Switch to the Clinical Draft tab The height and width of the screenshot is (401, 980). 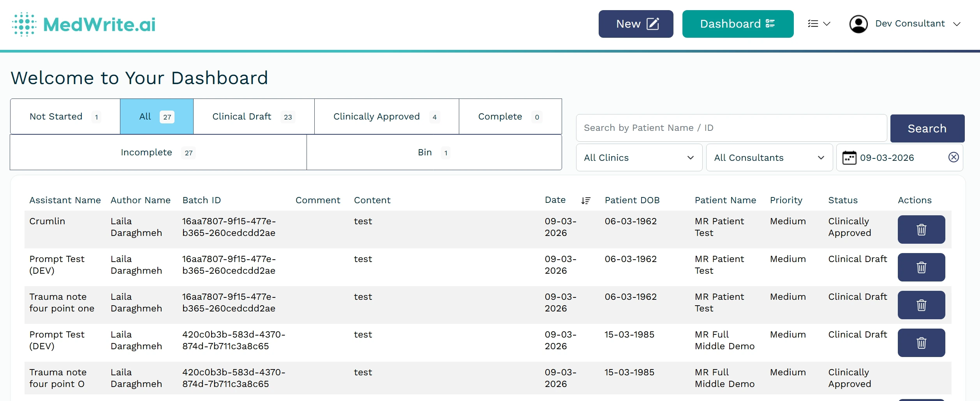point(254,116)
